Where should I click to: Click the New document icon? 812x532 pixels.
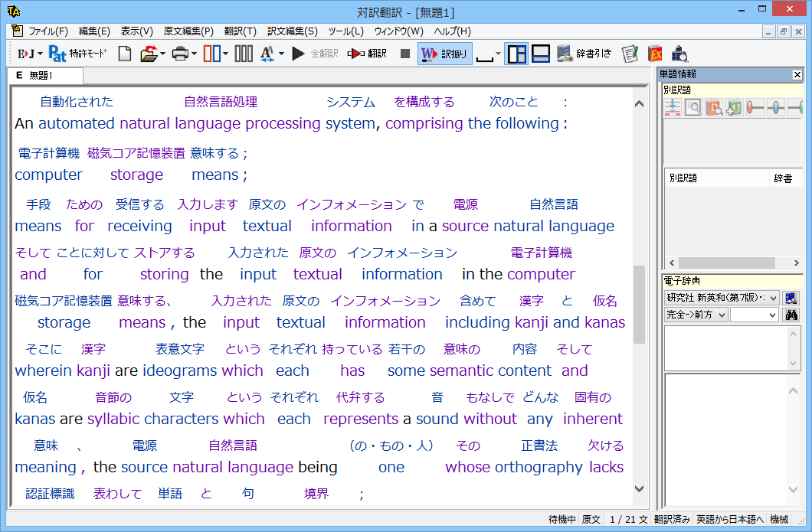[125, 54]
